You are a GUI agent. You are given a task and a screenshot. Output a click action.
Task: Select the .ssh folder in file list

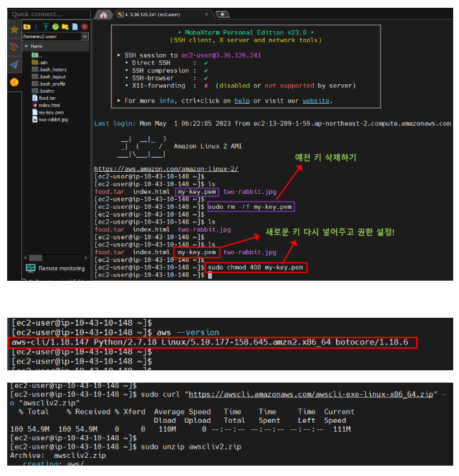pos(40,62)
